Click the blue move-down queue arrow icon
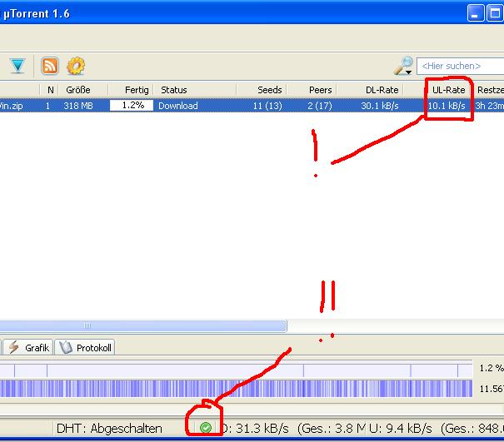Image resolution: width=504 pixels, height=442 pixels. [17, 66]
